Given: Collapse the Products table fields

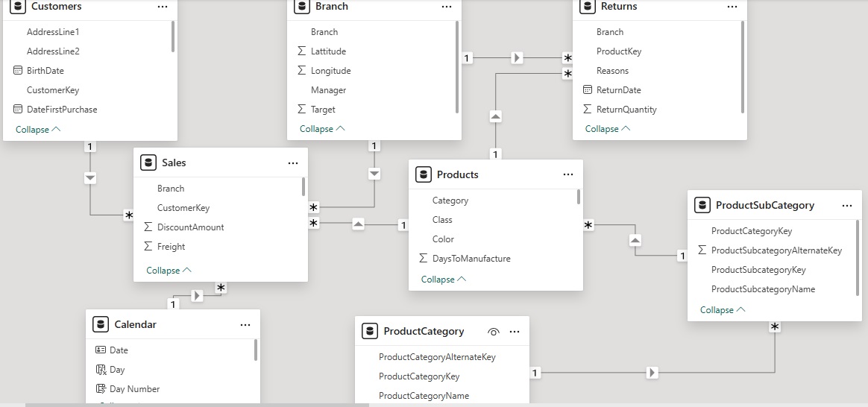Looking at the screenshot, I should pos(443,280).
